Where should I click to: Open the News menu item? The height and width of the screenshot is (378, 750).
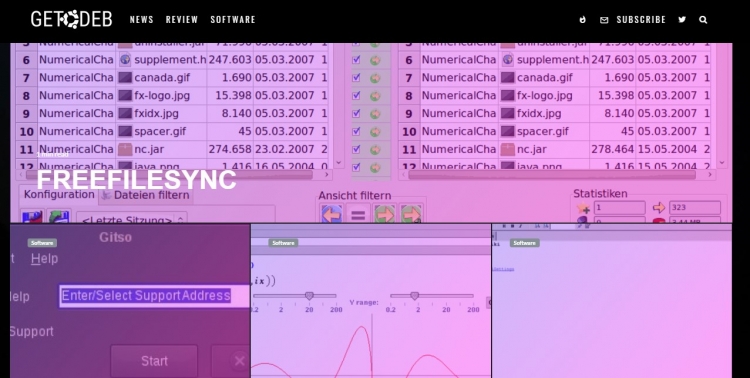pos(142,20)
